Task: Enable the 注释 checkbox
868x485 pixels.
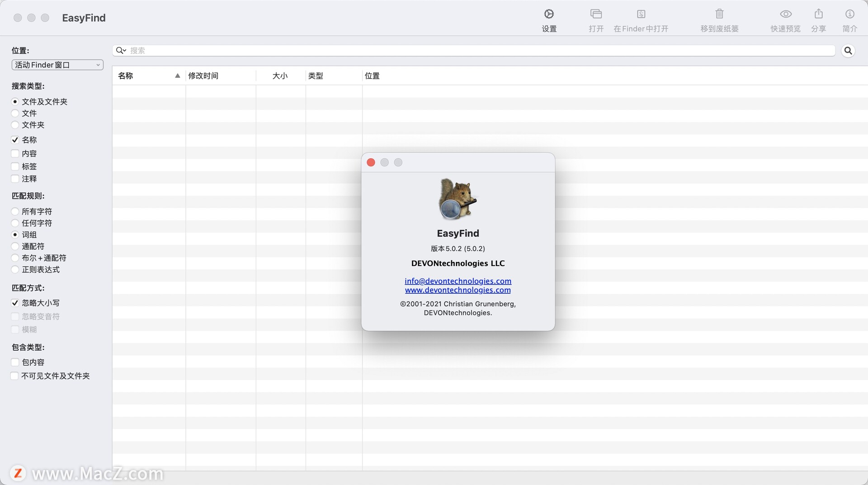Action: pos(15,179)
